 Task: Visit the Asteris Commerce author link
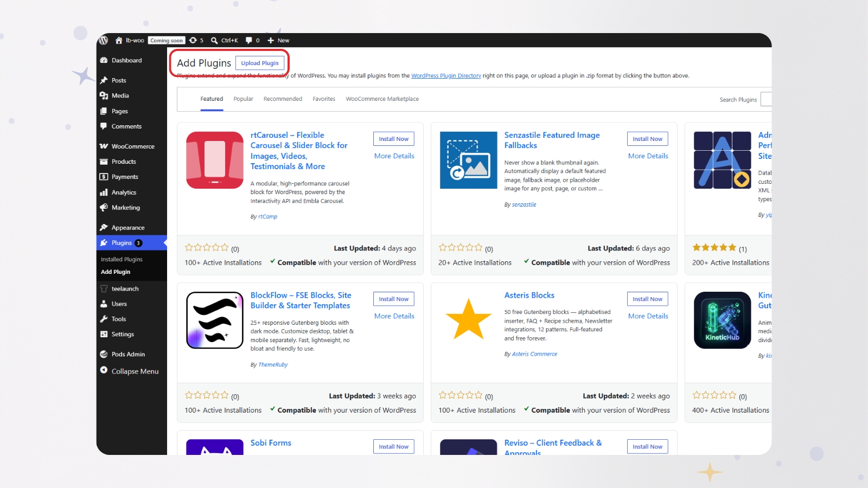point(534,354)
